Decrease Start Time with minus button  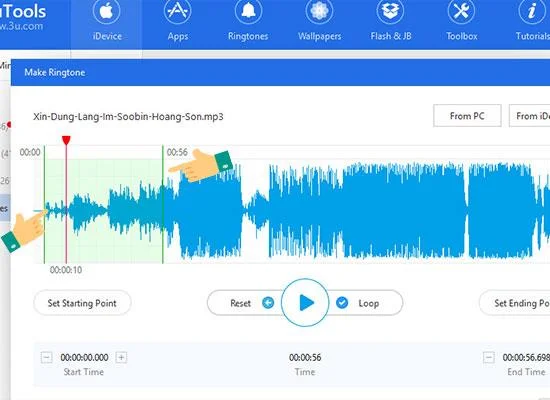[47, 358]
